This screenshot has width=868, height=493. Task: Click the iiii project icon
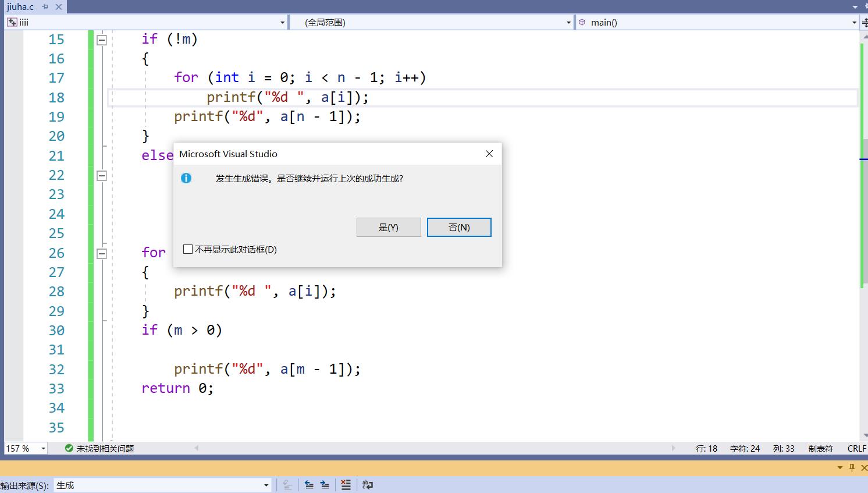pos(12,22)
